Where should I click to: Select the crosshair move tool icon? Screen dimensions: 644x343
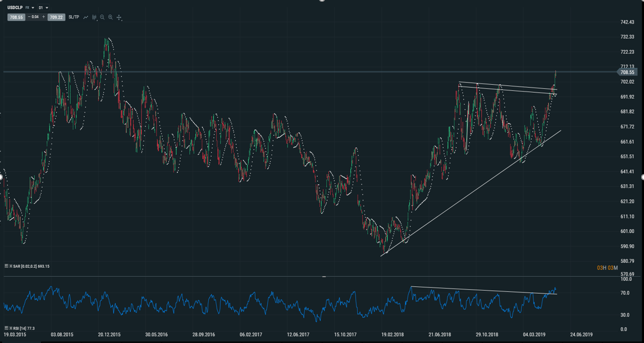pyautogui.click(x=119, y=17)
